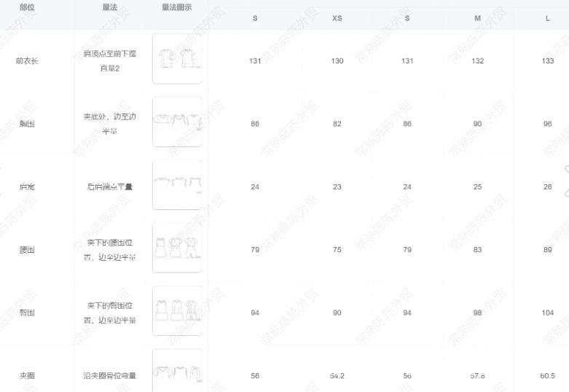Click the 量法图示 column header
The width and height of the screenshot is (569, 392).
click(x=176, y=7)
